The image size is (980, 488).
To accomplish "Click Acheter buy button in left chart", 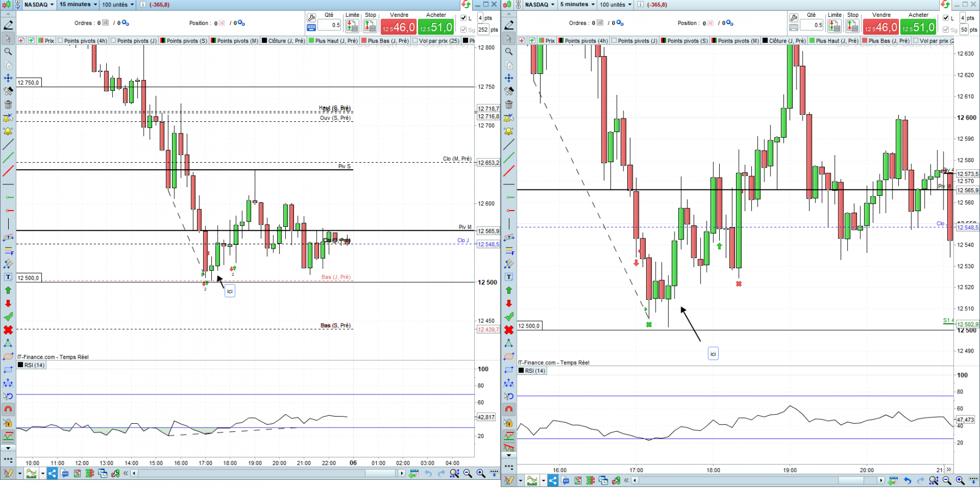I will [x=436, y=27].
